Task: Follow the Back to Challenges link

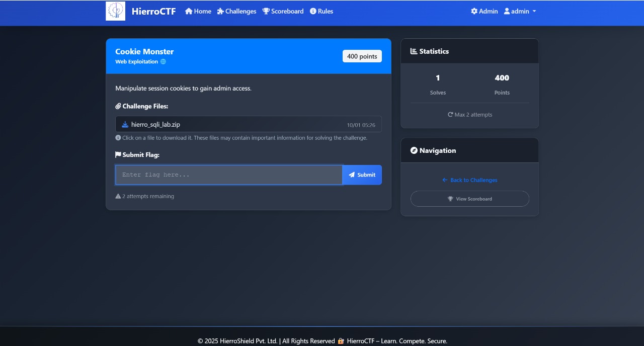Action: pos(469,180)
